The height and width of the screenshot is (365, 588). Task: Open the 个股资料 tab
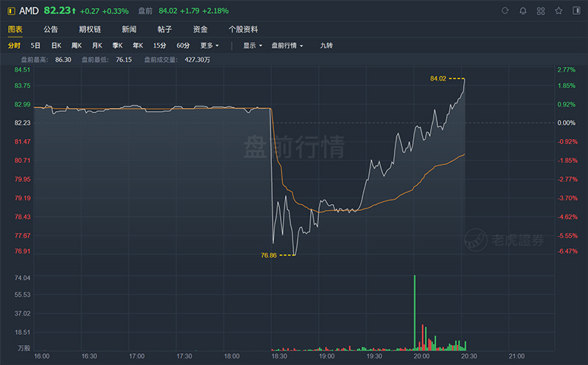coord(243,29)
